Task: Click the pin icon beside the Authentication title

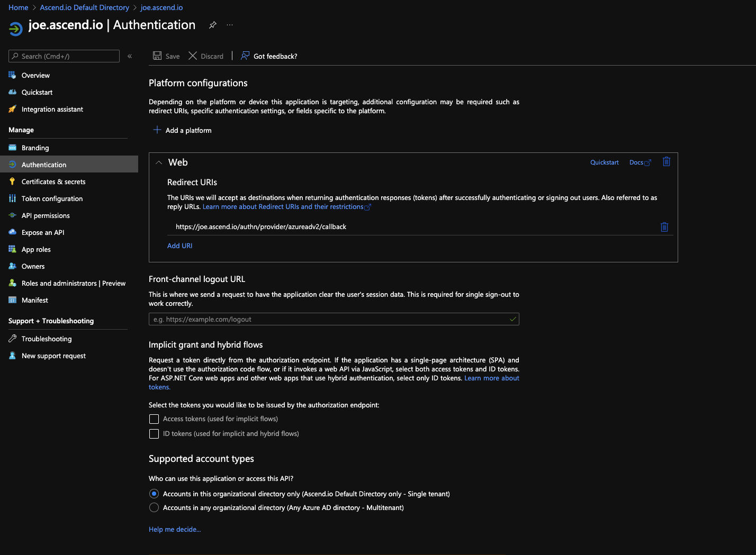Action: tap(212, 25)
